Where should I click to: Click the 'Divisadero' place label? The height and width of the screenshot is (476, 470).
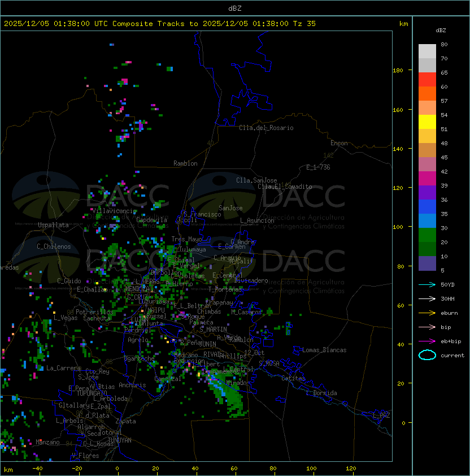pos(251,280)
